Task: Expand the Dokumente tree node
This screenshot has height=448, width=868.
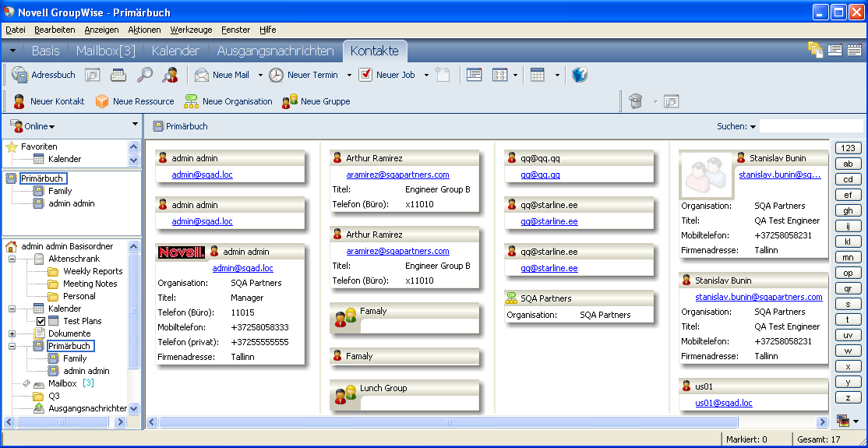Action: tap(12, 334)
